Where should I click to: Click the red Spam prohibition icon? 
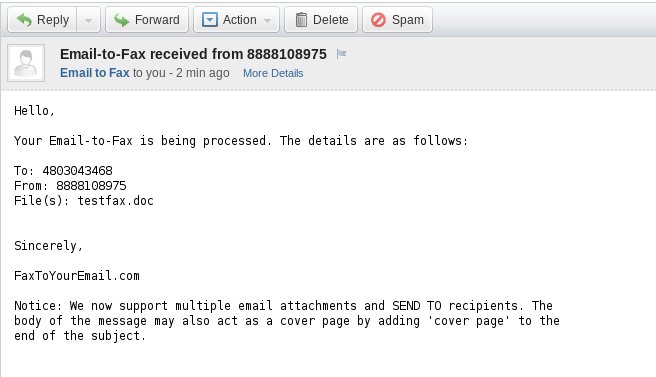click(378, 20)
